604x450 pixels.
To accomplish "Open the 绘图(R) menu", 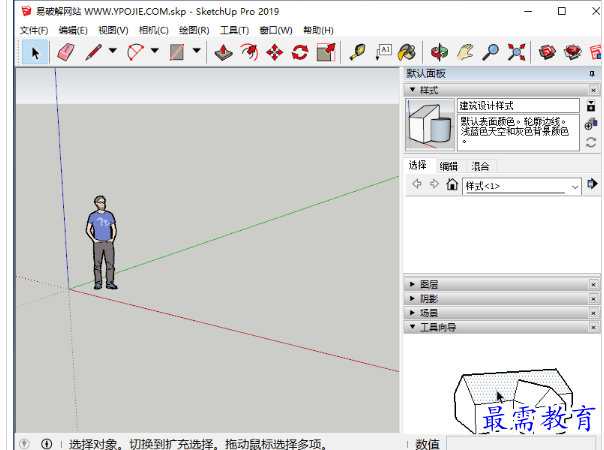I will tap(194, 30).
